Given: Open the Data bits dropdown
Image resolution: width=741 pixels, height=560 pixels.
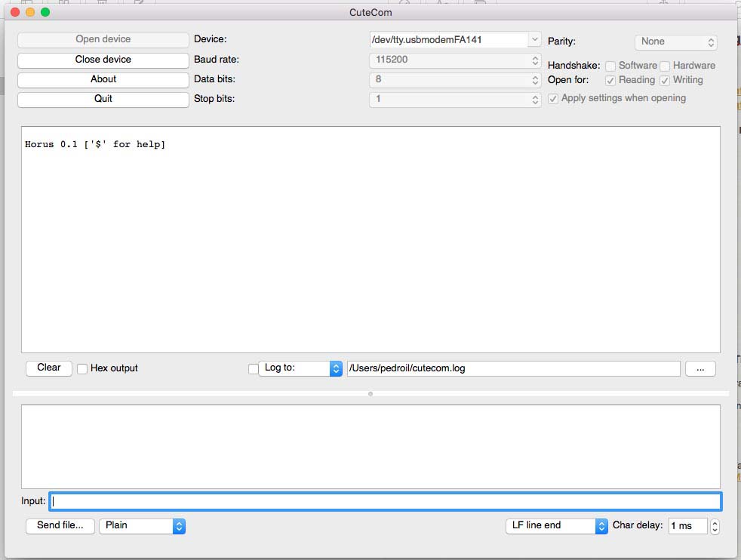Looking at the screenshot, I should (x=455, y=80).
